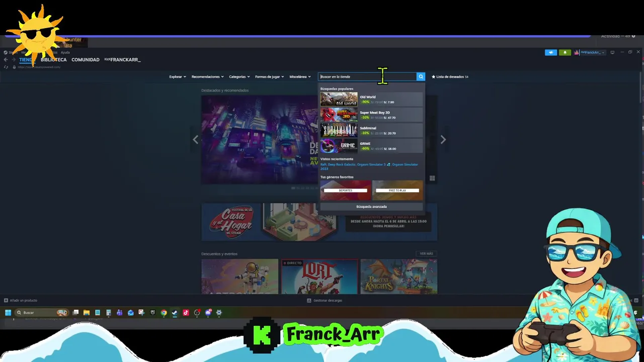Click the Windows taskbar Buscar search box
The height and width of the screenshot is (362, 644).
(42, 313)
